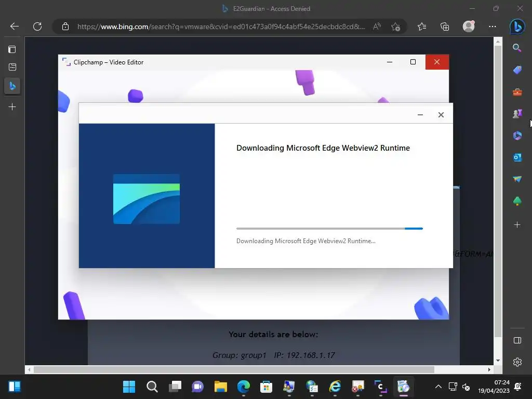Viewport: 532px width, 399px height.
Task: Open clock and date 07:24 flyout
Action: pyautogui.click(x=494, y=387)
